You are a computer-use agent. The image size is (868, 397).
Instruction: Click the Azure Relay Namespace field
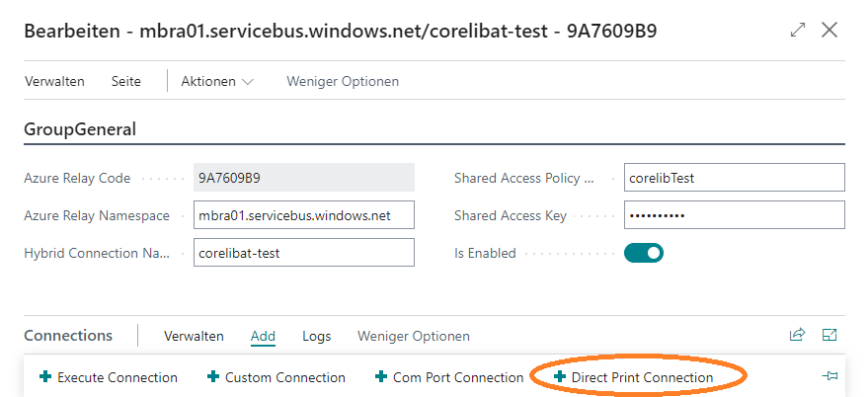pos(303,215)
